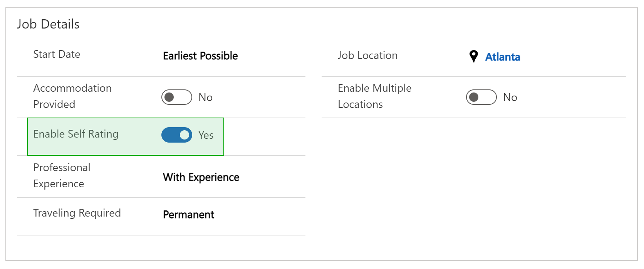The image size is (644, 269).
Task: Click the Earliest Possible start date value
Action: 200,56
